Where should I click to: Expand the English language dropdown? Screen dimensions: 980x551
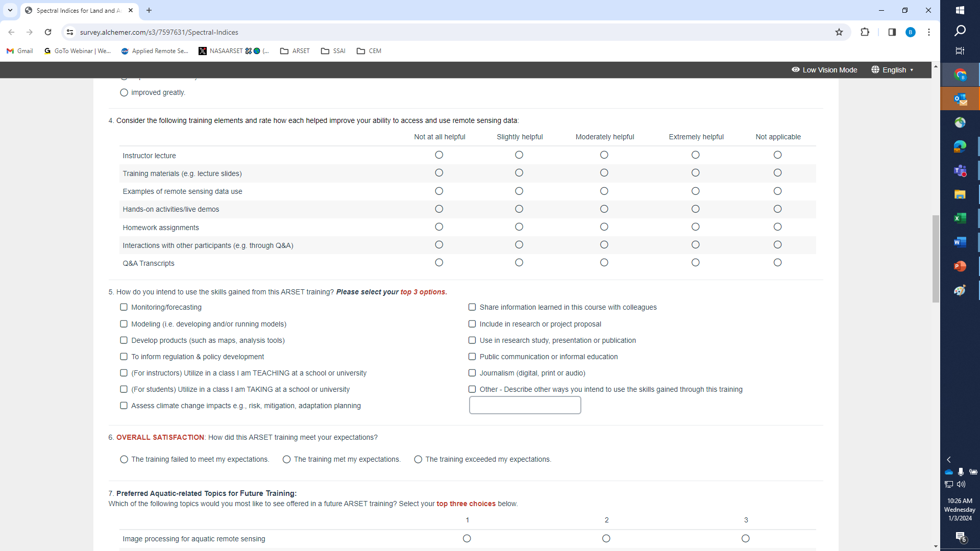(x=893, y=70)
